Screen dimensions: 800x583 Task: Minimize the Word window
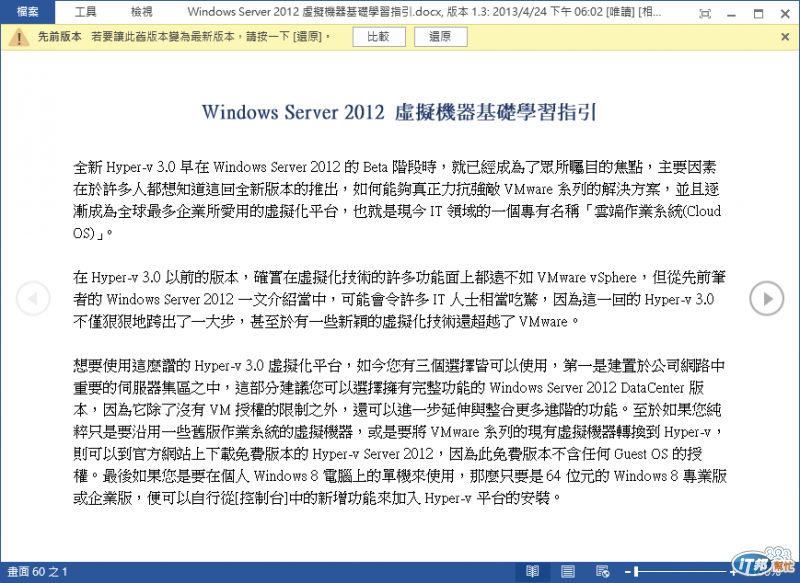pyautogui.click(x=731, y=14)
